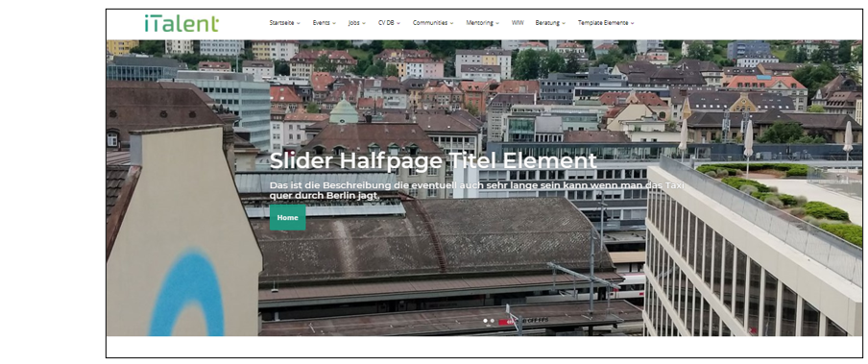The image size is (868, 364).
Task: Click the slider description text about Berlin
Action: [476, 190]
